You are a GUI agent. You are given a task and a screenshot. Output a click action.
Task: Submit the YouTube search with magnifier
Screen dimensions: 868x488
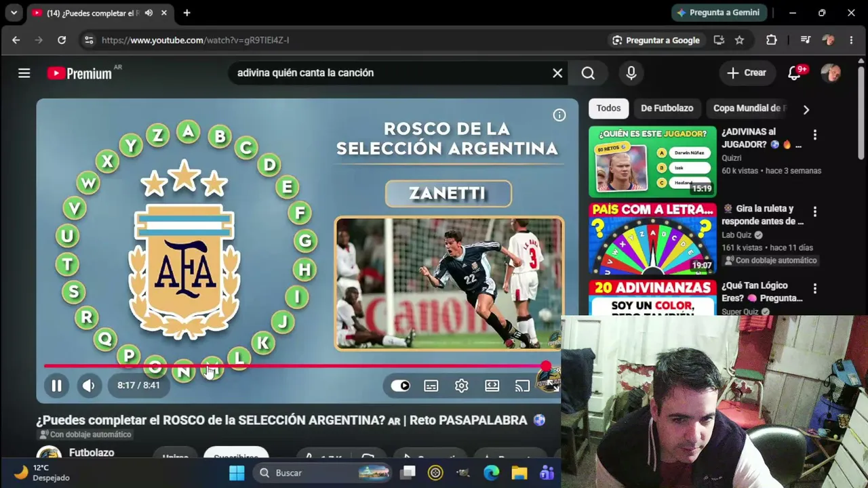coord(588,73)
